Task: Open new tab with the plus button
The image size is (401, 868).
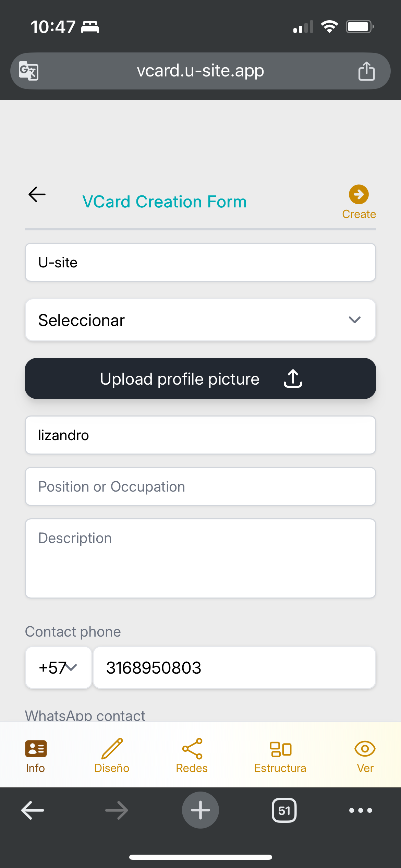Action: (x=200, y=810)
